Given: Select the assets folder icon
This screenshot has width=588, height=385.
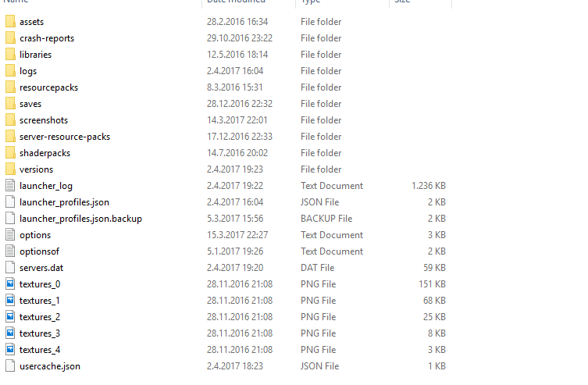Looking at the screenshot, I should click(10, 22).
